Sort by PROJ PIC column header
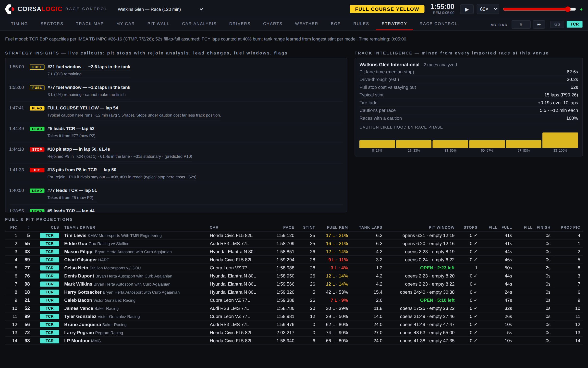The height and width of the screenshot is (368, 588). click(x=570, y=227)
